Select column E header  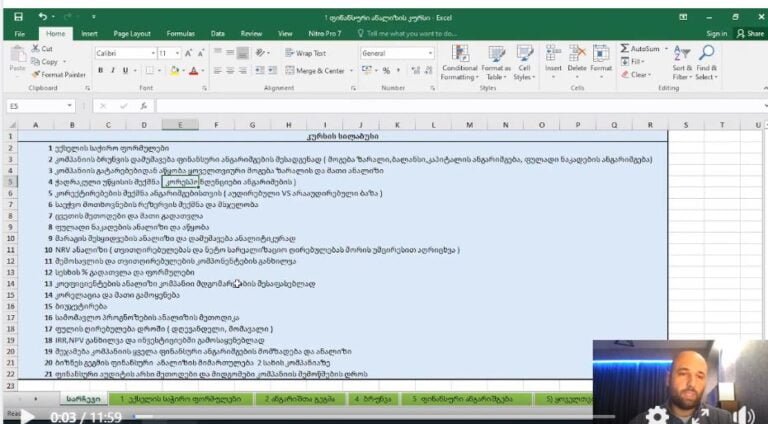click(180, 125)
